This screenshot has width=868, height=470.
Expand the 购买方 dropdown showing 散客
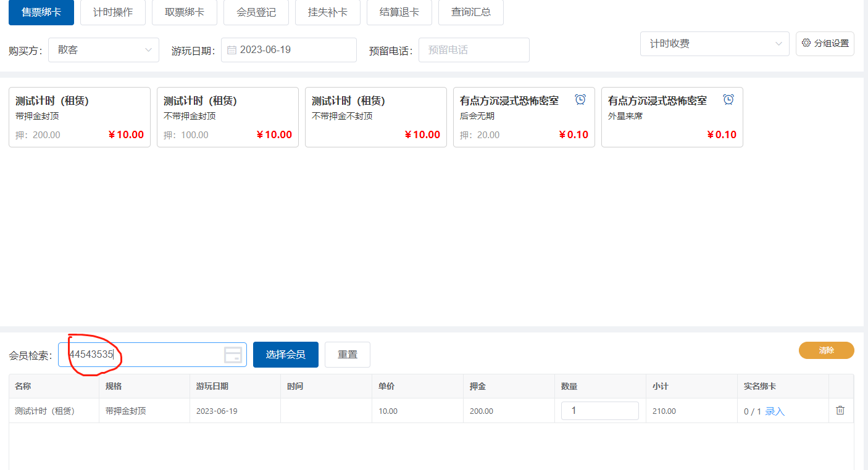click(104, 50)
